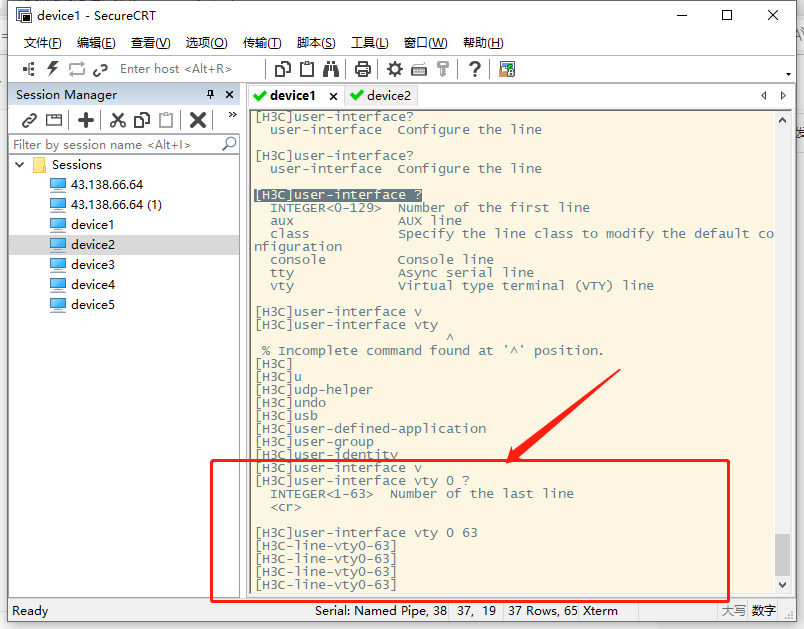Image resolution: width=804 pixels, height=629 pixels.
Task: Click the Connect icon in the main toolbar
Action: [29, 69]
